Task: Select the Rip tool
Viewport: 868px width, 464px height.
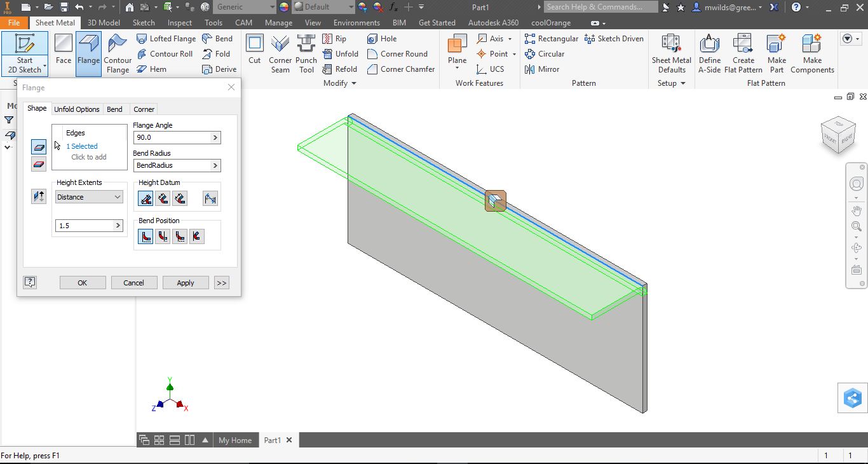Action: coord(334,39)
